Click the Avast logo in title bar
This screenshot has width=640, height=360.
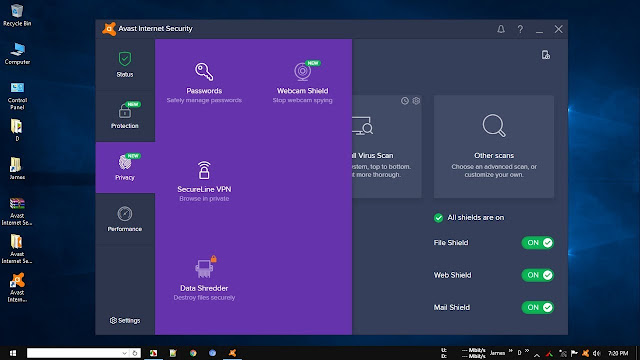point(109,29)
